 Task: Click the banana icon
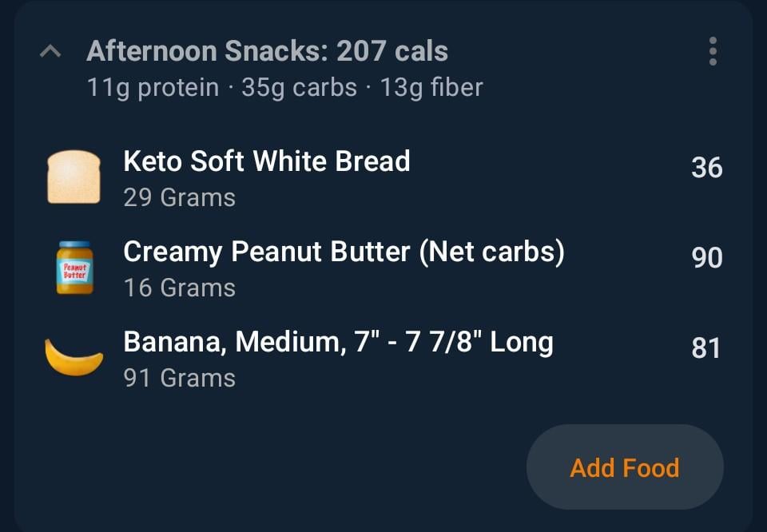(74, 357)
